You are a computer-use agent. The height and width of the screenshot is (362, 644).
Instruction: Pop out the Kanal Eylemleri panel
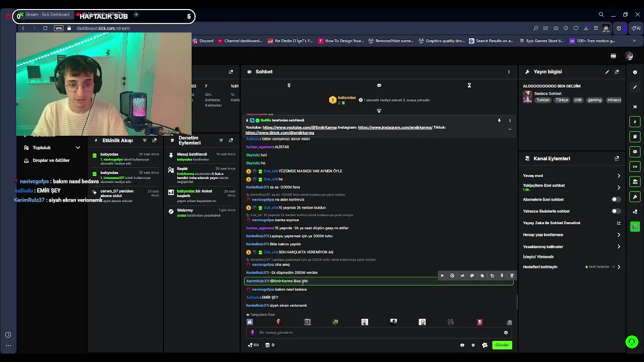616,158
